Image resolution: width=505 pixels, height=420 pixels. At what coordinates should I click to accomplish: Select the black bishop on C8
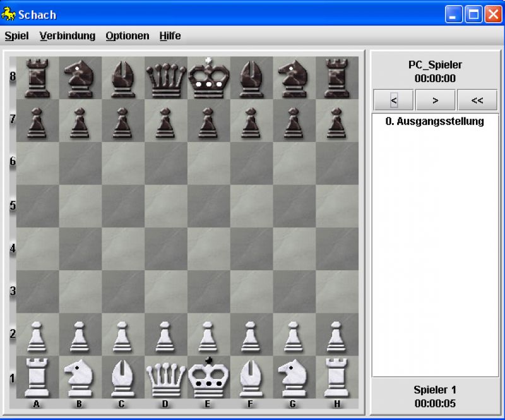(x=123, y=80)
